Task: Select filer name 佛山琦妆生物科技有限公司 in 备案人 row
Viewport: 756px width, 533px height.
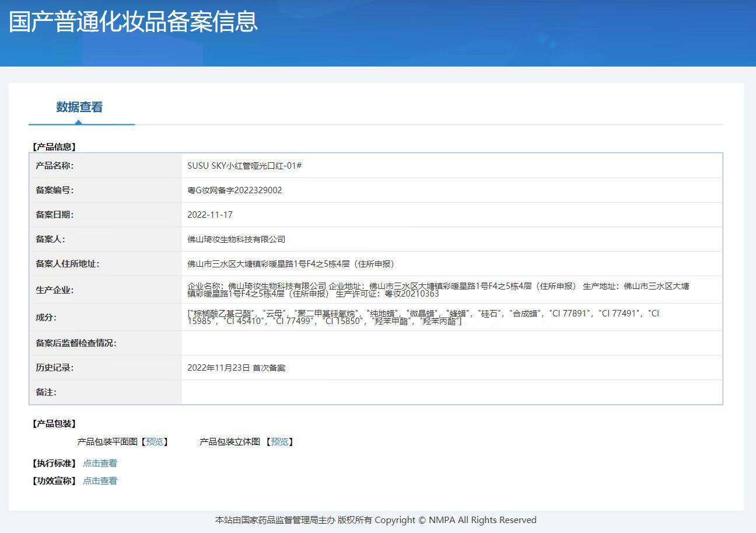Action: pyautogui.click(x=236, y=239)
